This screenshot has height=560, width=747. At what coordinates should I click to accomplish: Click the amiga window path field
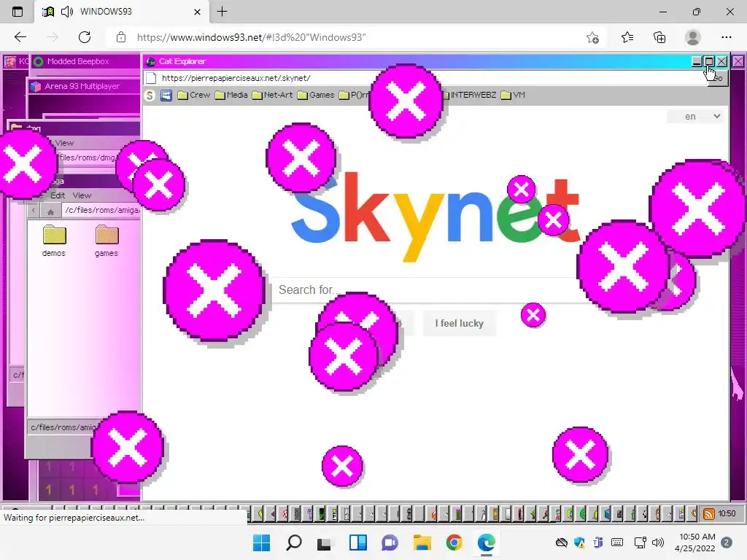click(x=101, y=211)
